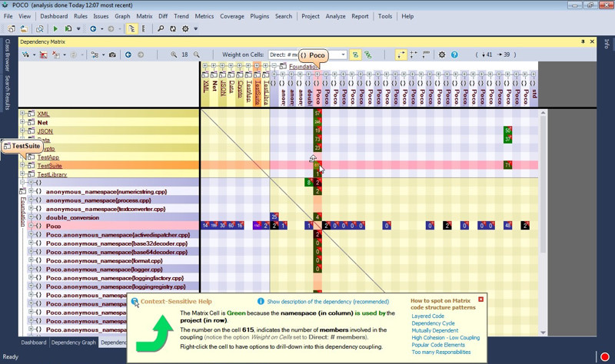Screen dimensions: 615x364
Task: Click the blue cell 25 in double_conversion row
Action: [x=274, y=217]
